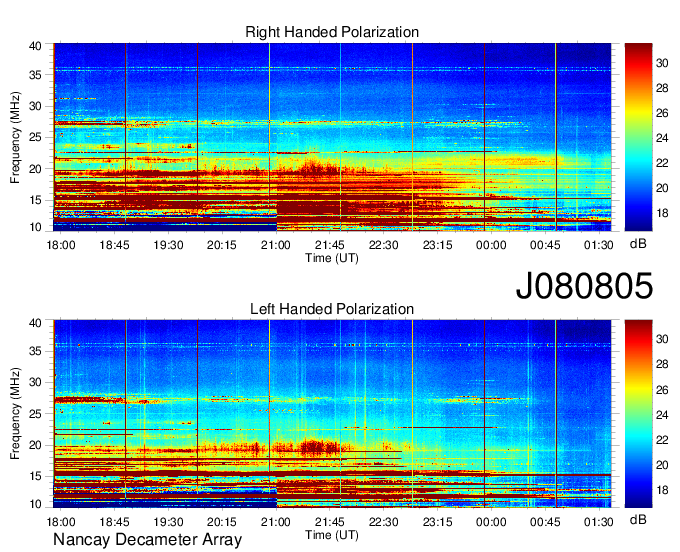Click the 40 MHz tick on Left Handed plot
The width and height of the screenshot is (680, 552).
coord(36,323)
